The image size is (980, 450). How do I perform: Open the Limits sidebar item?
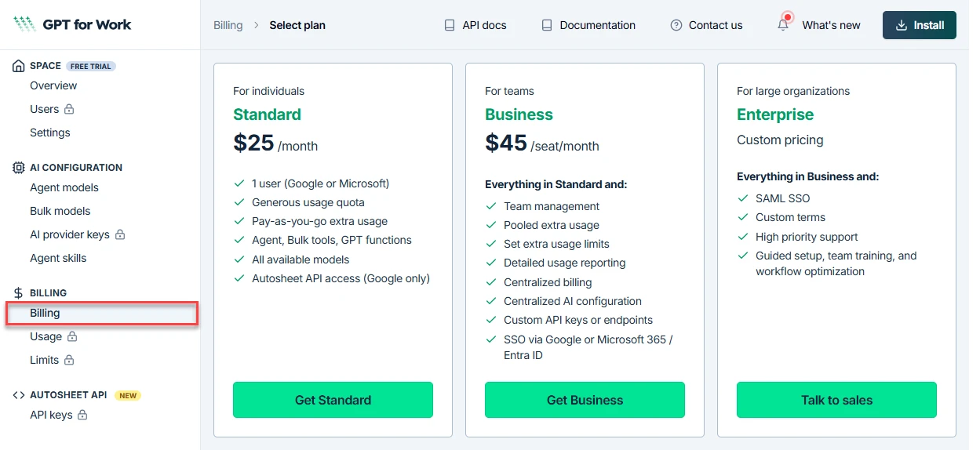tap(45, 360)
